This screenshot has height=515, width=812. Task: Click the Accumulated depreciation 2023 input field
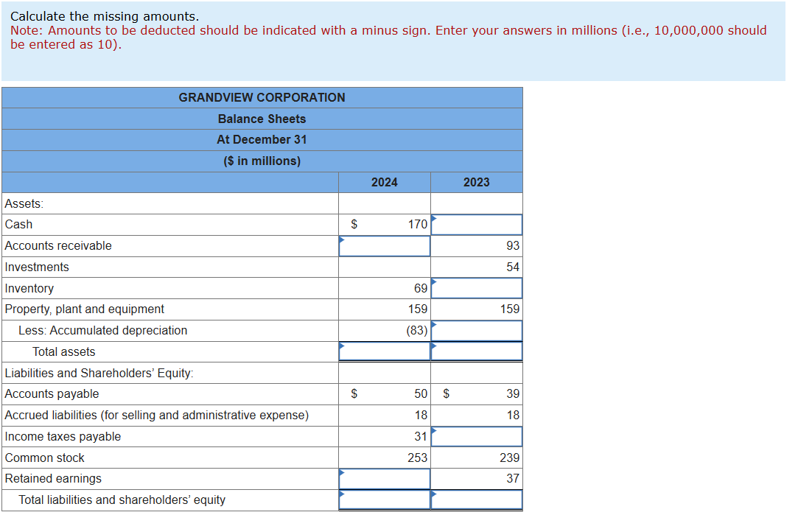[x=477, y=330]
